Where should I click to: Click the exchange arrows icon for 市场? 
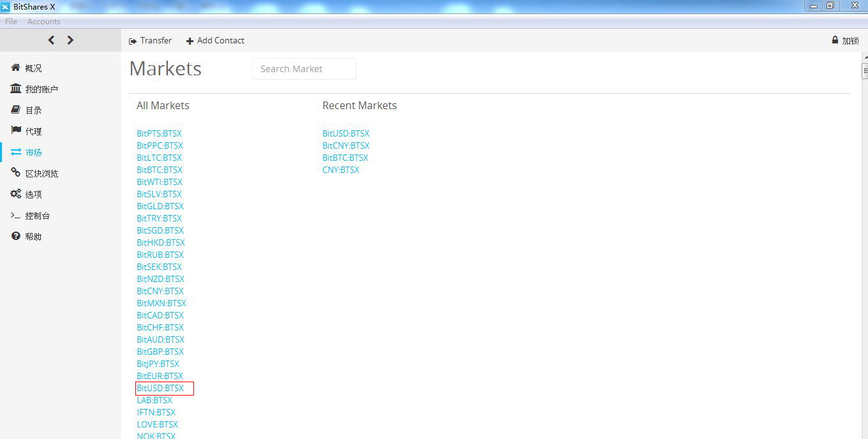point(16,152)
